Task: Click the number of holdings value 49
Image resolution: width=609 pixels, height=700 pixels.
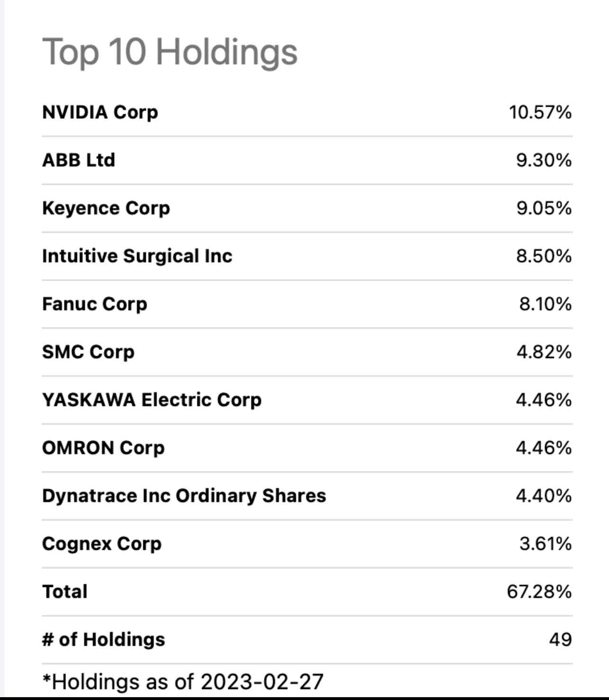Action: pos(560,639)
